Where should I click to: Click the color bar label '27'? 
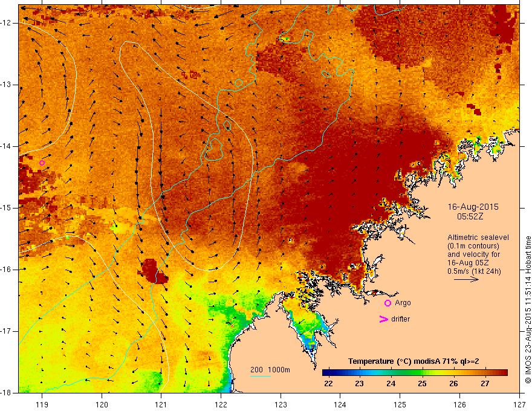(485, 384)
